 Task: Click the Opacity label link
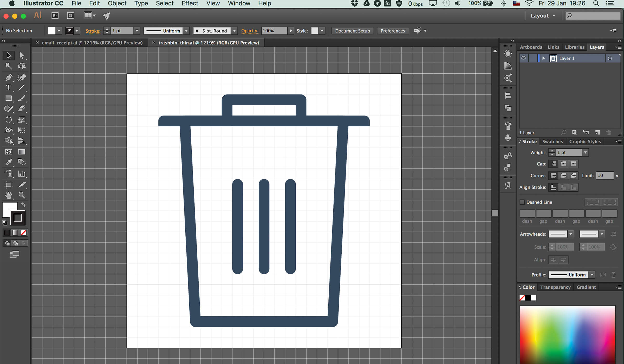(x=250, y=31)
